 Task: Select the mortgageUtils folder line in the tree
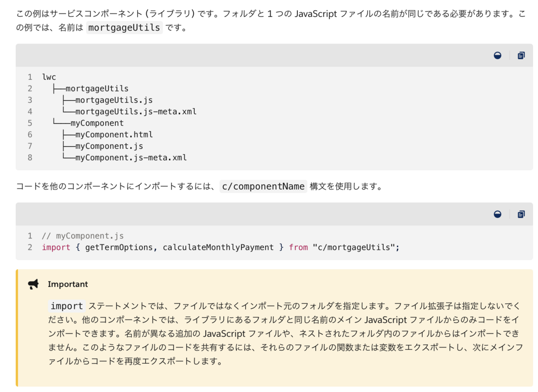[97, 88]
